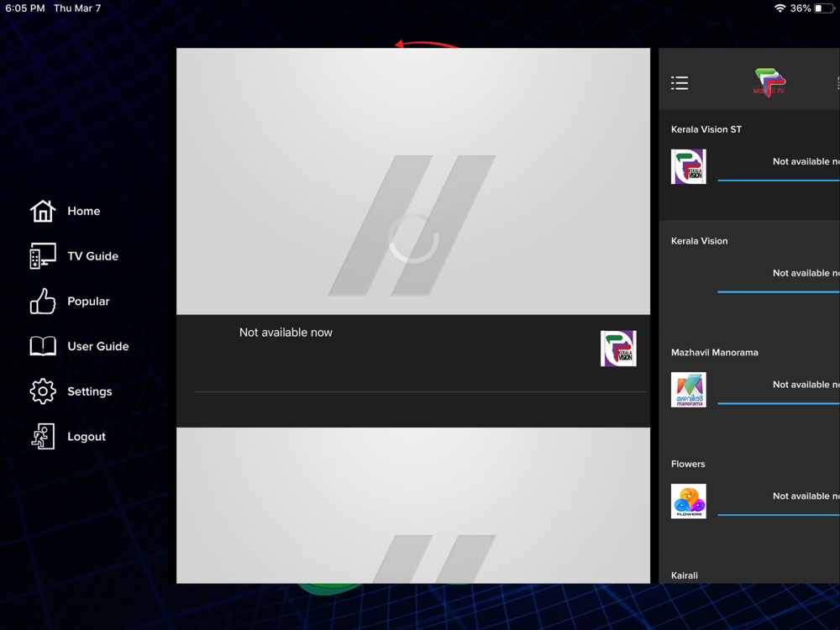The height and width of the screenshot is (630, 840).
Task: Click the Wi-Fi status icon
Action: [780, 8]
